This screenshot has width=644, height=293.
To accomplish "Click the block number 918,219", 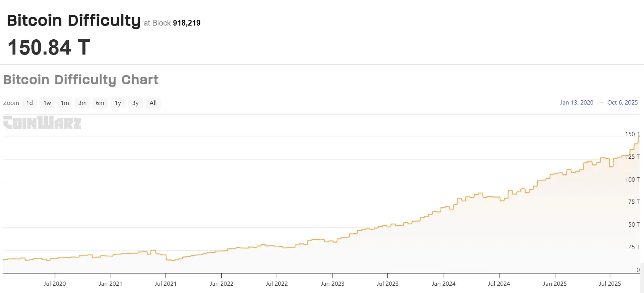I will pos(187,23).
